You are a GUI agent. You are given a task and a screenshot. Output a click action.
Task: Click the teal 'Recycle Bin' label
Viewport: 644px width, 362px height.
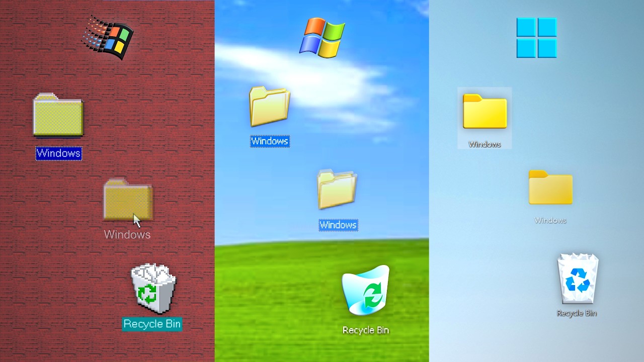coord(152,324)
